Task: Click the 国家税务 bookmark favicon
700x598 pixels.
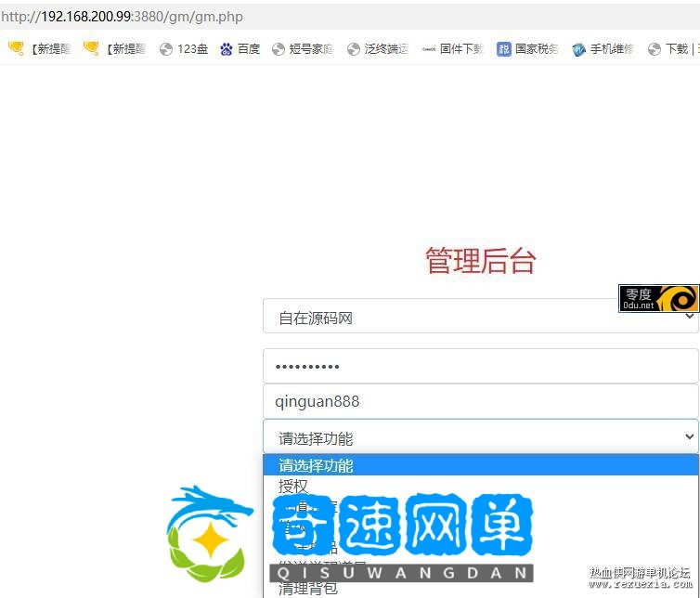Action: pyautogui.click(x=504, y=49)
